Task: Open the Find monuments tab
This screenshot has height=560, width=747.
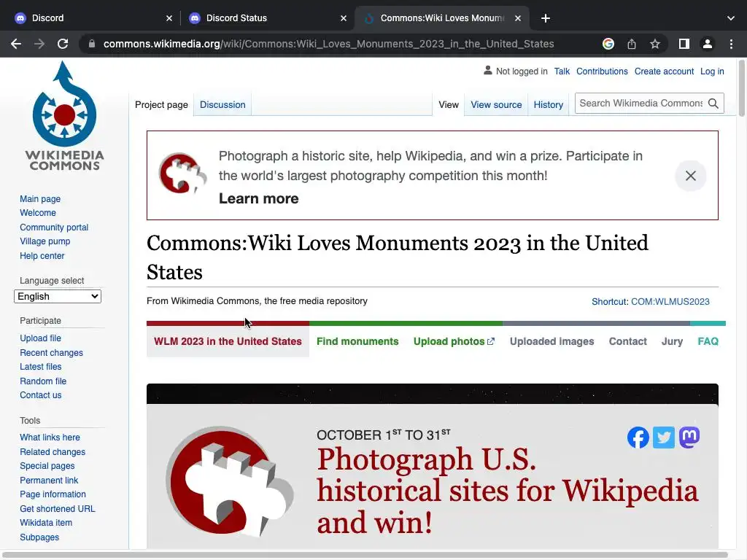Action: tap(357, 341)
